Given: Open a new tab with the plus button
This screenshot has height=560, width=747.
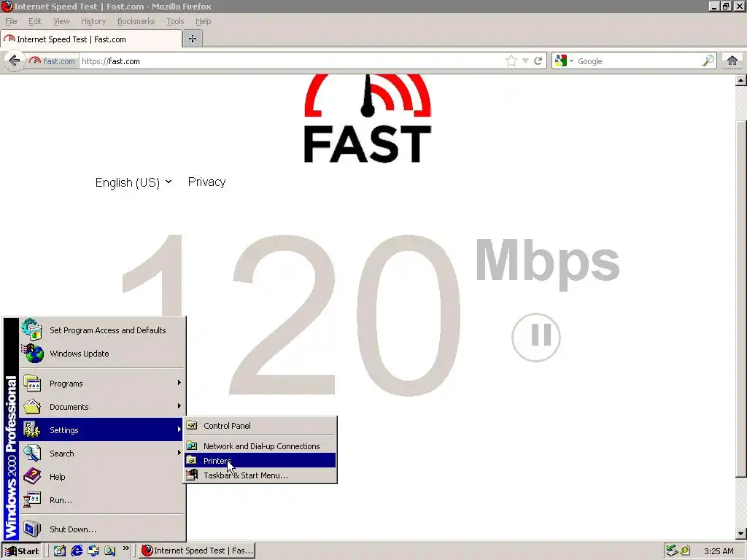Looking at the screenshot, I should [193, 39].
